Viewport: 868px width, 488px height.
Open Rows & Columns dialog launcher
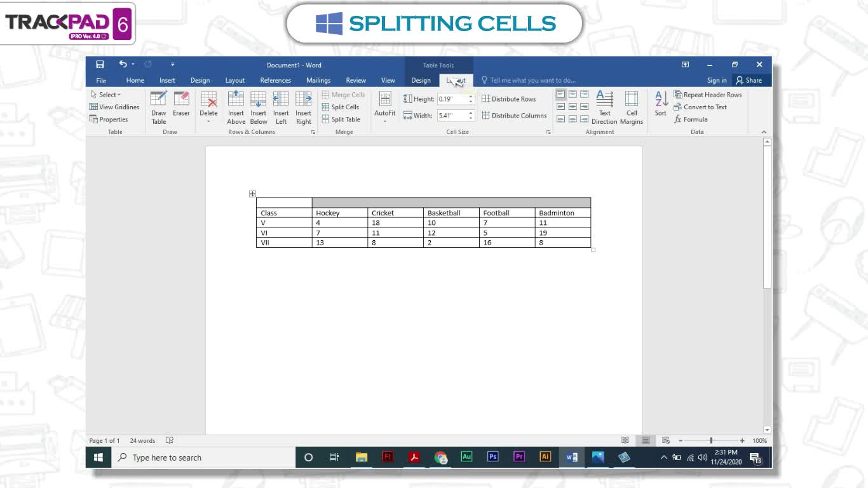pyautogui.click(x=313, y=132)
